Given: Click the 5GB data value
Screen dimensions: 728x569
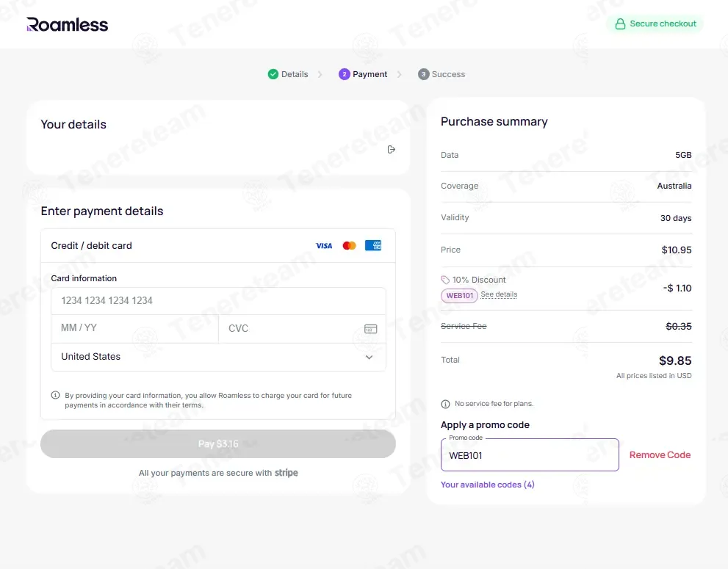Looking at the screenshot, I should 683,155.
